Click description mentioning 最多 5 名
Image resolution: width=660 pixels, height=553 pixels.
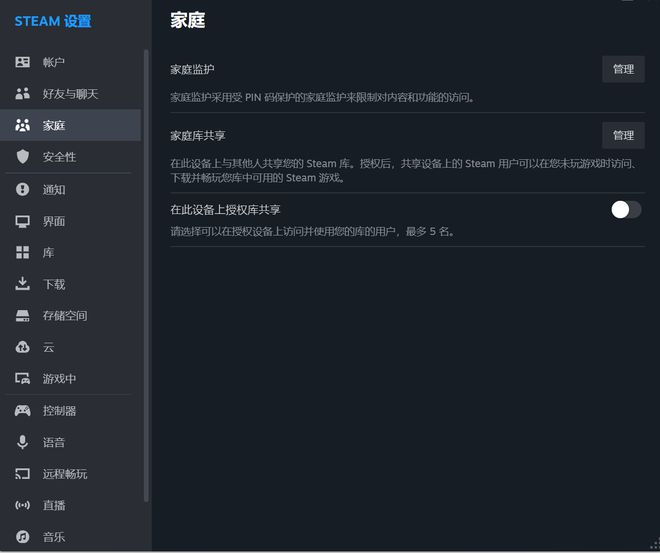[312, 231]
